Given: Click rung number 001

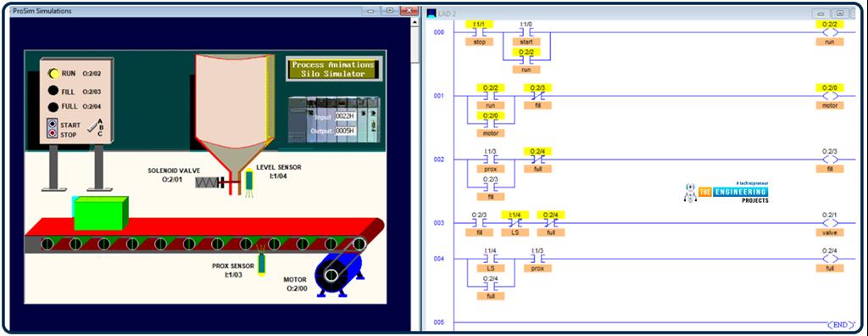Looking at the screenshot, I should 438,96.
